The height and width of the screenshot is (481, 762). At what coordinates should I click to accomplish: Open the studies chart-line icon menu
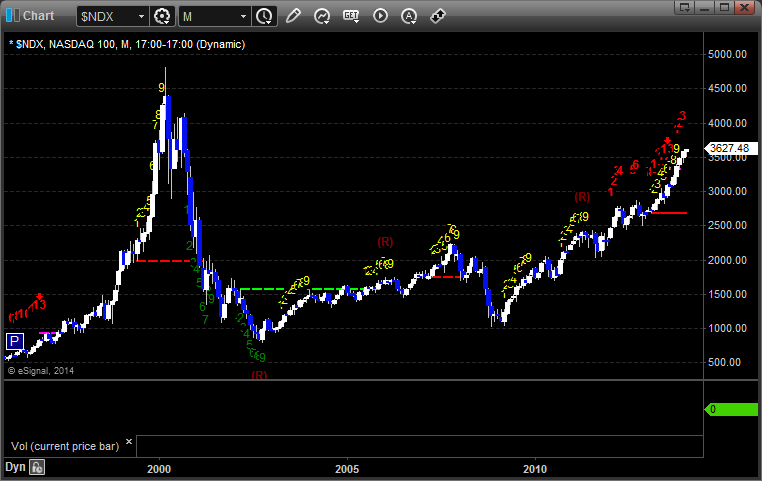tap(322, 16)
